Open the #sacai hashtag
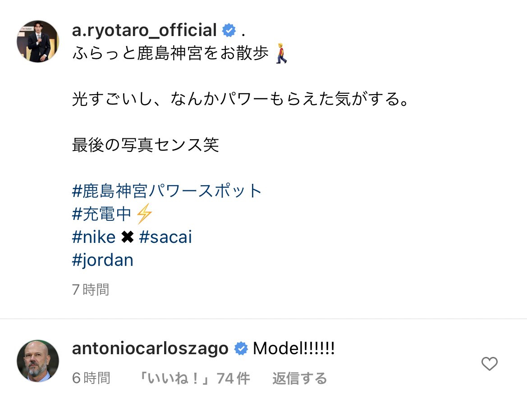This screenshot has width=527, height=420. click(165, 237)
